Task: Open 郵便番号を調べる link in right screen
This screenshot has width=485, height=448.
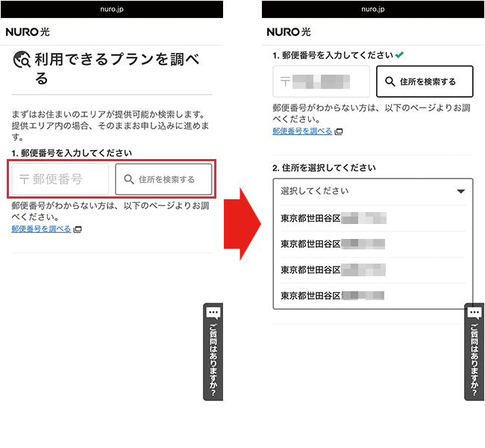Action: pyautogui.click(x=302, y=131)
